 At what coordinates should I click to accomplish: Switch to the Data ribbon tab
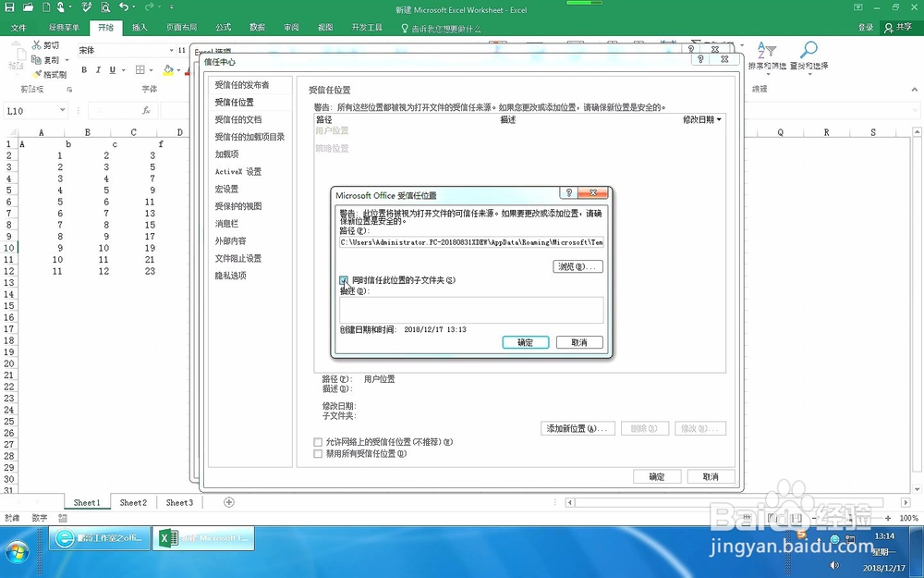(258, 27)
